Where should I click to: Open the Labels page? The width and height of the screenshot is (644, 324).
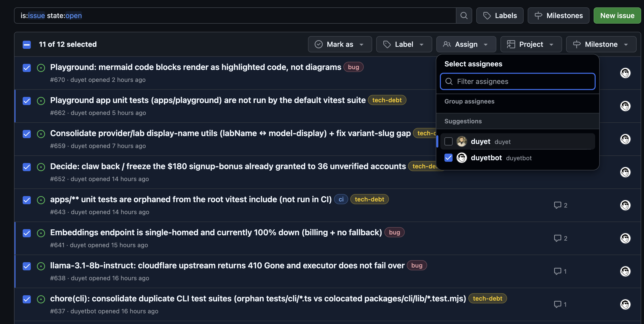pyautogui.click(x=500, y=16)
